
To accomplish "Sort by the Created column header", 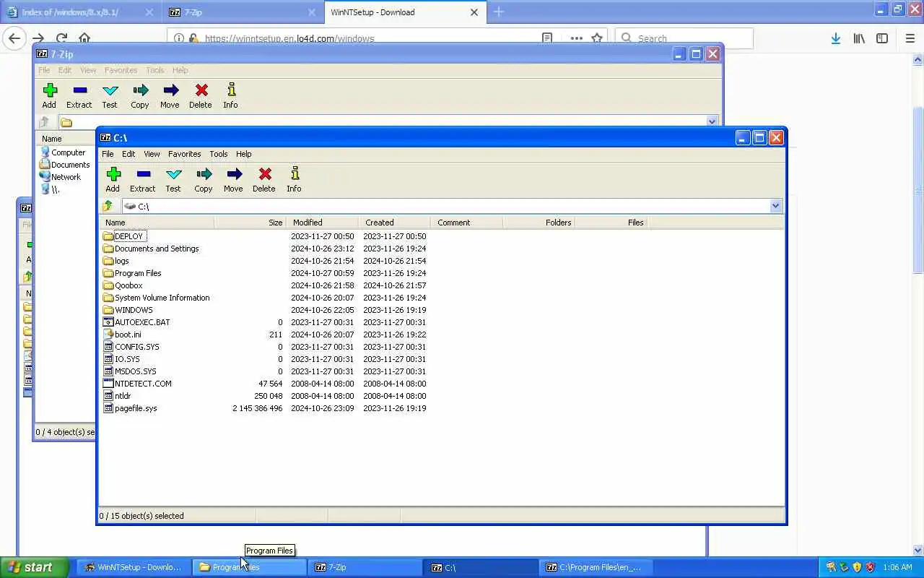I will coord(394,223).
